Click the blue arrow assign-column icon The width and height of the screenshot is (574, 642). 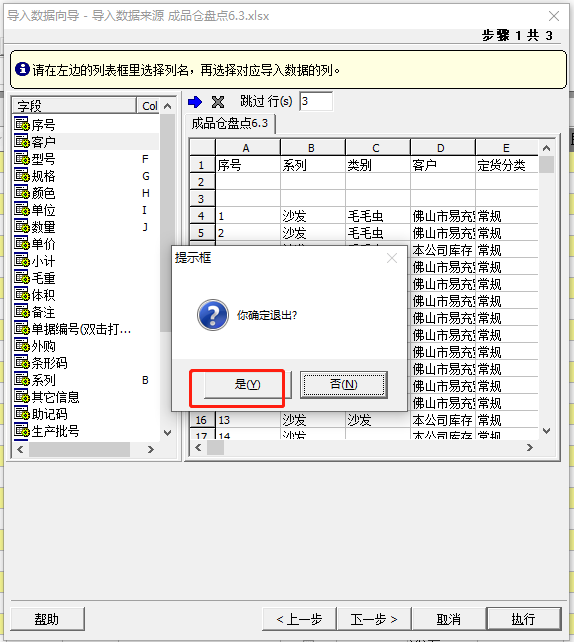point(195,102)
